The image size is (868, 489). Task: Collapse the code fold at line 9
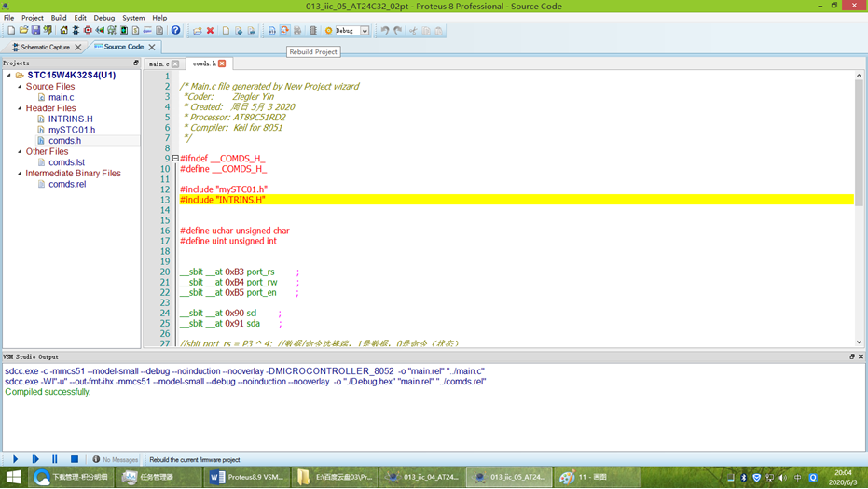click(175, 159)
